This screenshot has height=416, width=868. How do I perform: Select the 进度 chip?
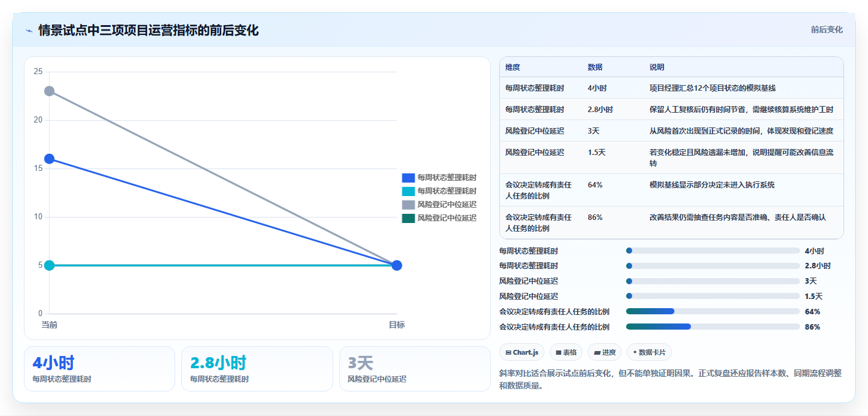tap(605, 352)
